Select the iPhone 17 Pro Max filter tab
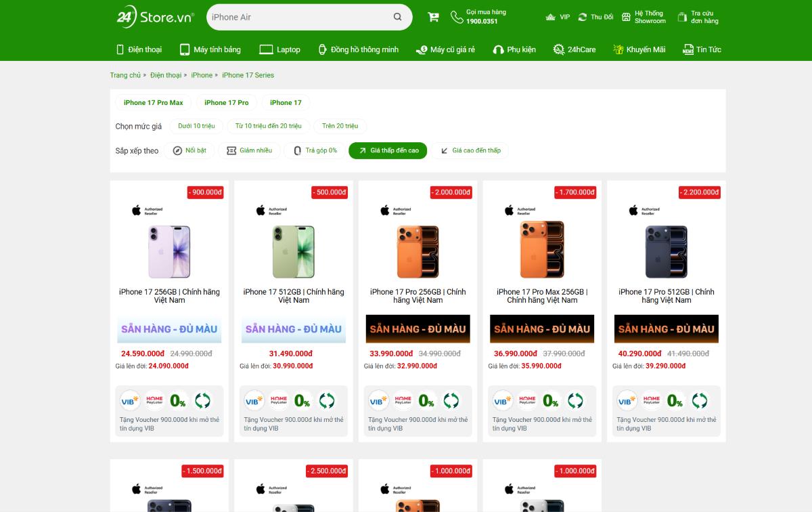Screen dimensions: 812x512 (154, 102)
